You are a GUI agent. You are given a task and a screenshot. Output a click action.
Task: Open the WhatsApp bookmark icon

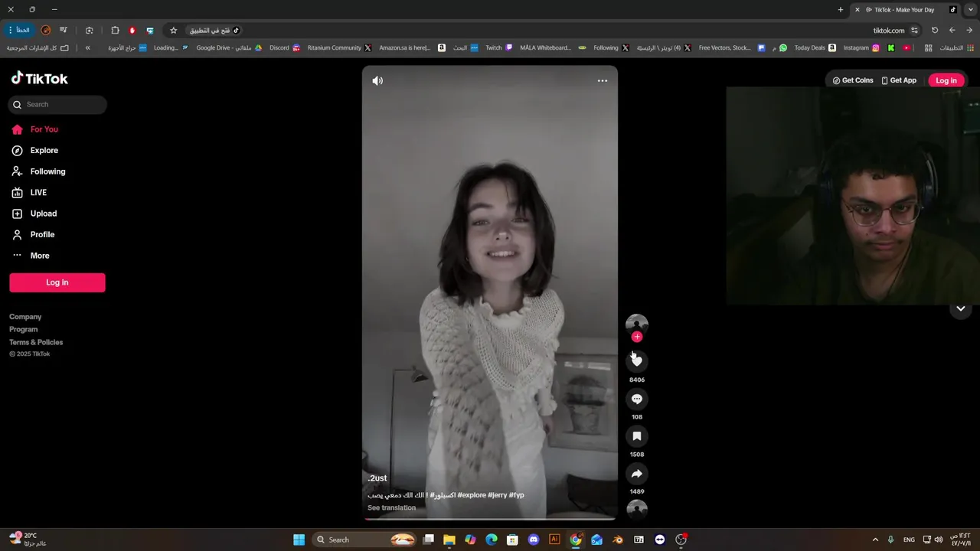[783, 47]
